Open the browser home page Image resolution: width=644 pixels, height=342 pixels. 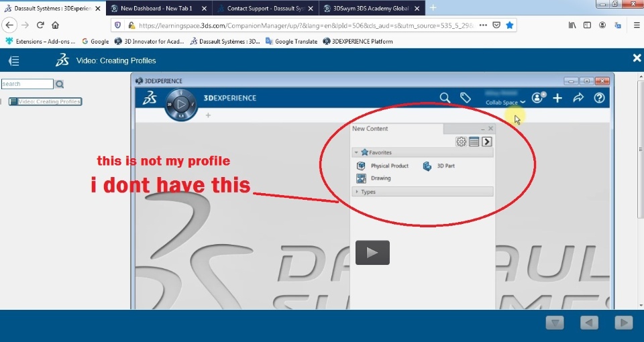point(55,25)
